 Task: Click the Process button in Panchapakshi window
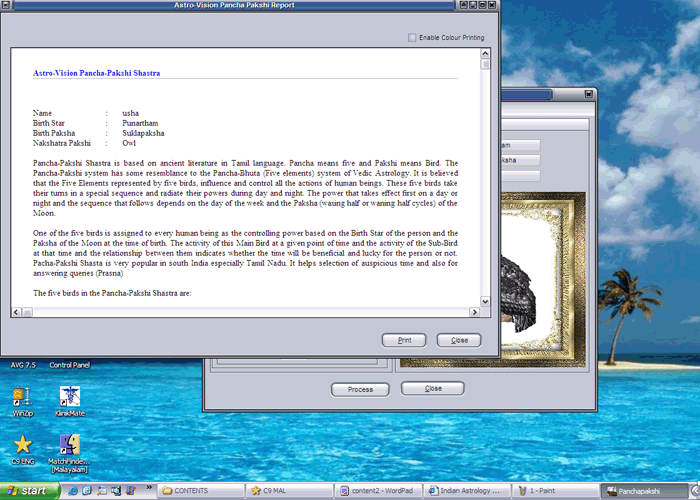pos(360,389)
